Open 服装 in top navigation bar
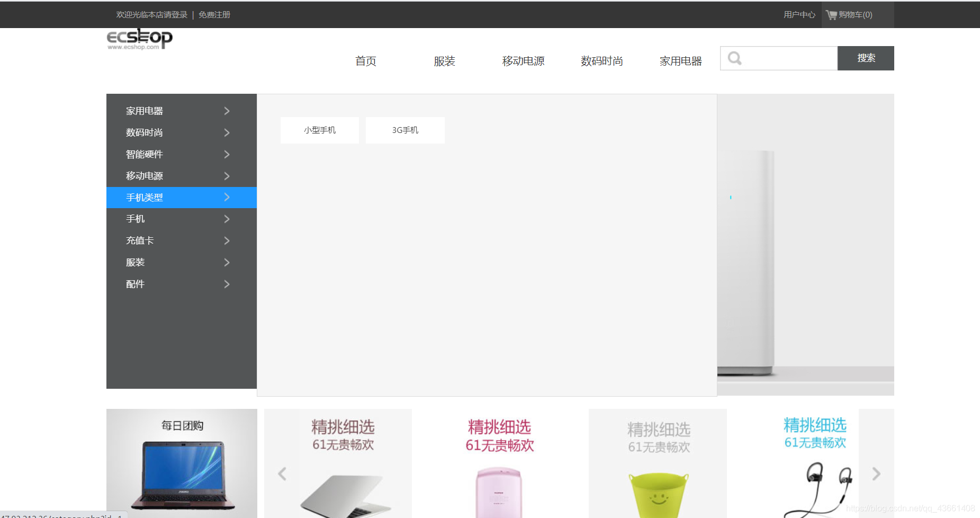This screenshot has width=980, height=518. click(444, 61)
